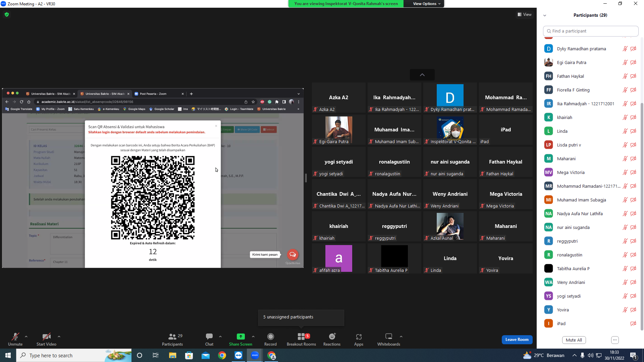Screen dimensions: 644x362
Task: Open Breakout Rooms icon
Action: pyautogui.click(x=301, y=337)
